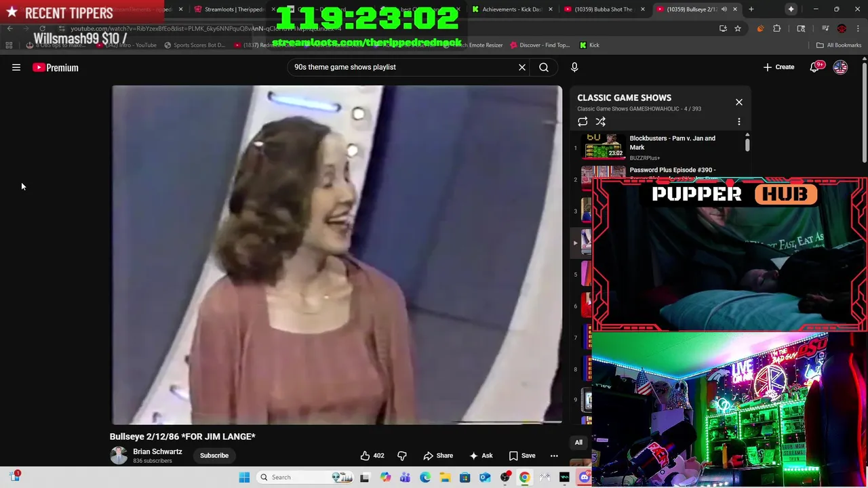Open YouTube notifications bell
Image resolution: width=868 pixels, height=488 pixels.
coord(814,67)
